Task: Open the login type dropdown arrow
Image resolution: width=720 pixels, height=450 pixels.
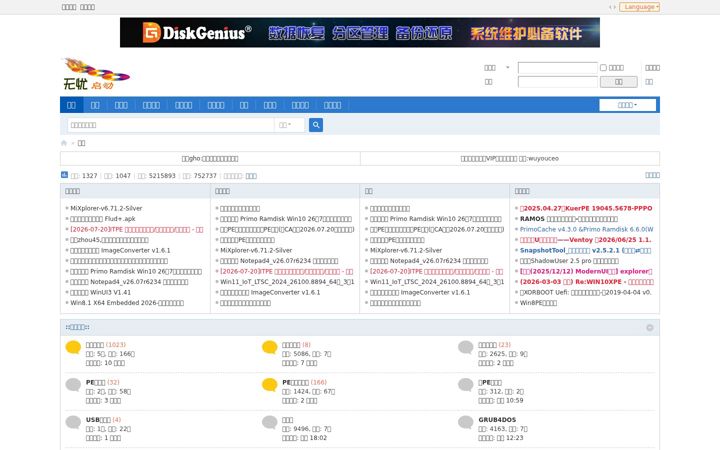Action: click(x=507, y=68)
